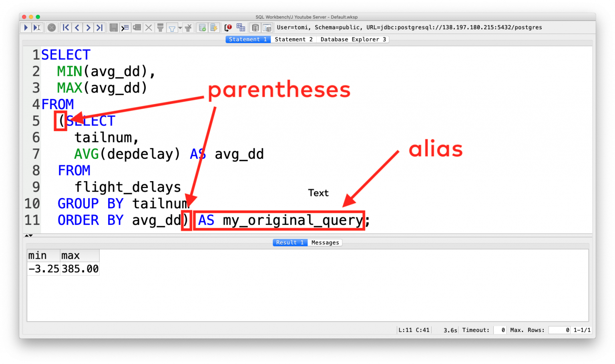Viewport: 615px width, 364px height.
Task: Execute the current statement only
Action: click(37, 27)
